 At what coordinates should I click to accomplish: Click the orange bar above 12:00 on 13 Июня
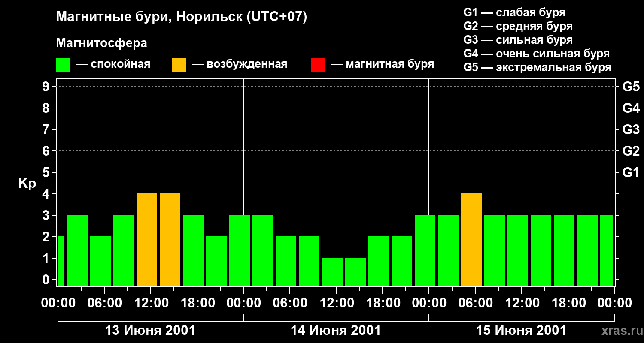(x=147, y=240)
